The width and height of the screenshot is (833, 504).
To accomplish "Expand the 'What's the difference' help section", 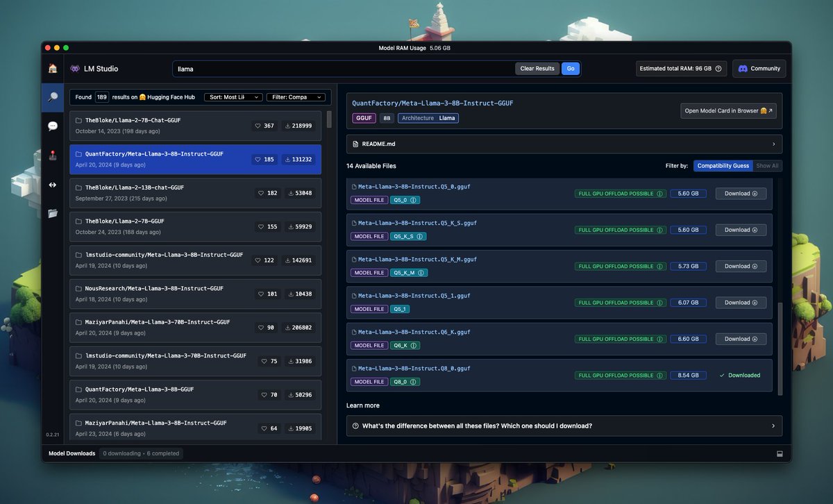I will (x=564, y=426).
